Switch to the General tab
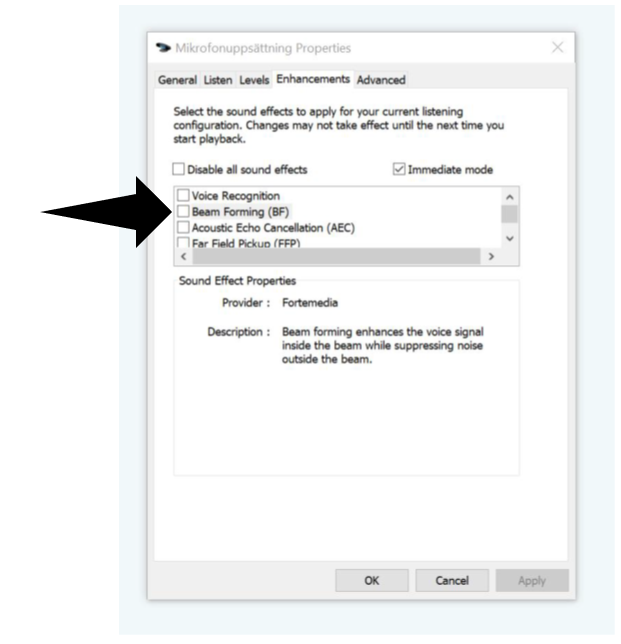621x644 pixels. pos(177,80)
